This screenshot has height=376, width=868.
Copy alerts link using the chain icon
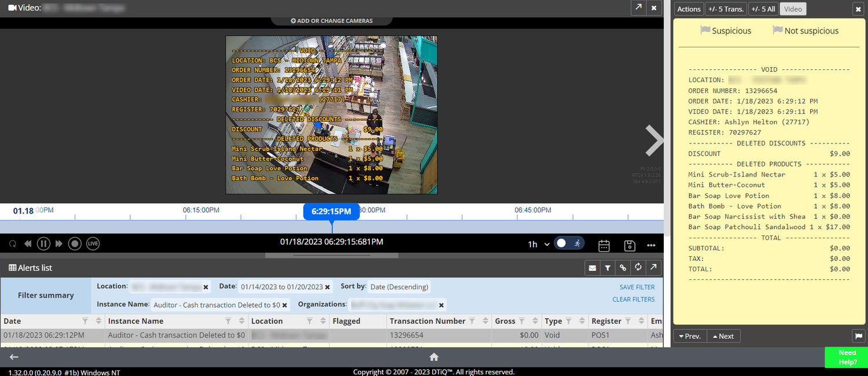pos(623,267)
